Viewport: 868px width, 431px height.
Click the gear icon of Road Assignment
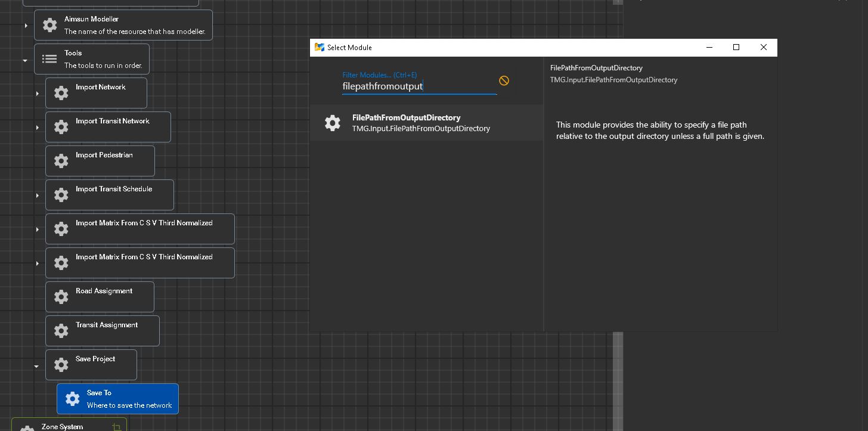click(61, 297)
